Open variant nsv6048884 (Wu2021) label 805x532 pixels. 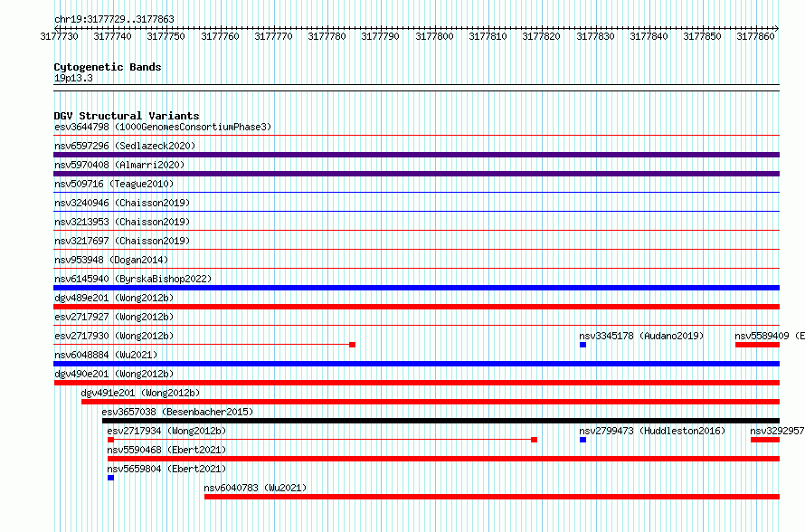(106, 355)
